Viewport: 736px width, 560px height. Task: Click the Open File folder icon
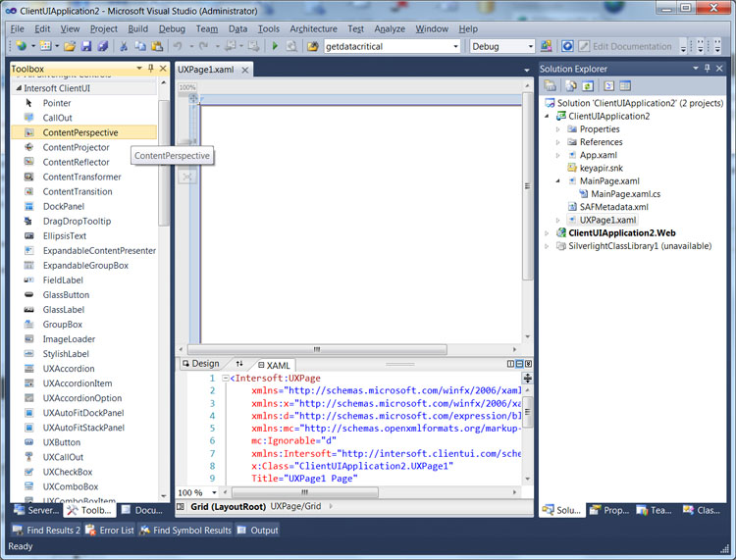coord(70,46)
